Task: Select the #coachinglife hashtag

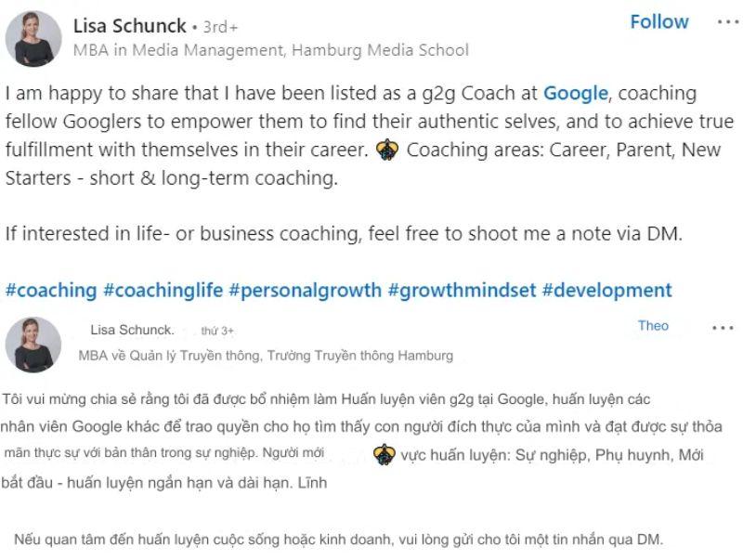Action: 163,290
